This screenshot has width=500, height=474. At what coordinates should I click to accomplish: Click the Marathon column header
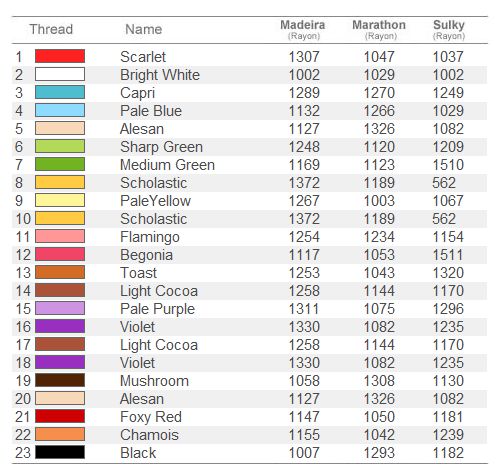coord(379,29)
